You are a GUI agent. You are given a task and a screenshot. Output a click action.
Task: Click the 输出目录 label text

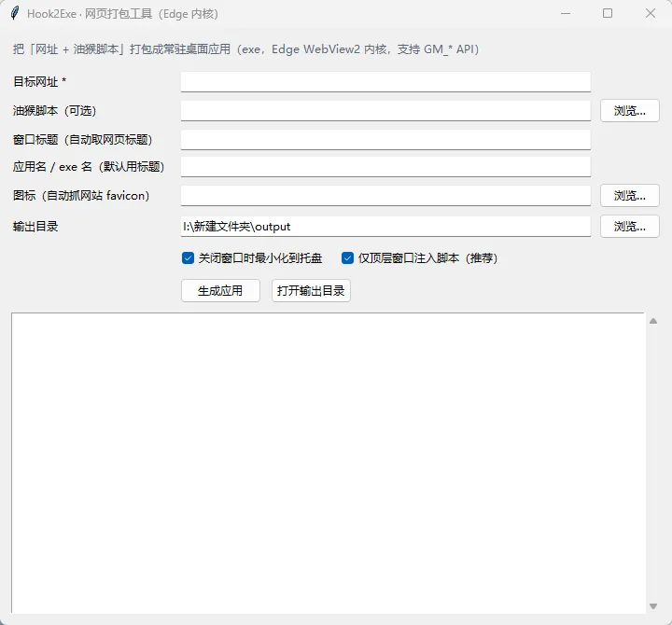pos(35,226)
